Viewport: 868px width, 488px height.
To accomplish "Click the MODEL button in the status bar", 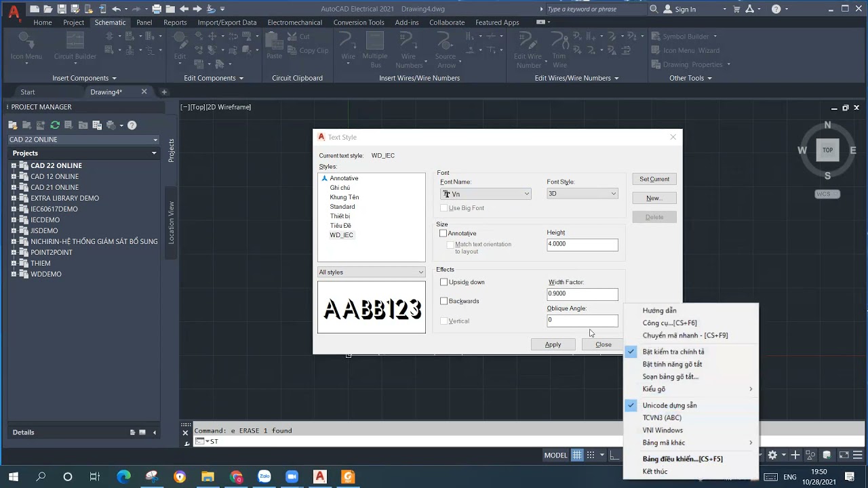I will point(555,455).
